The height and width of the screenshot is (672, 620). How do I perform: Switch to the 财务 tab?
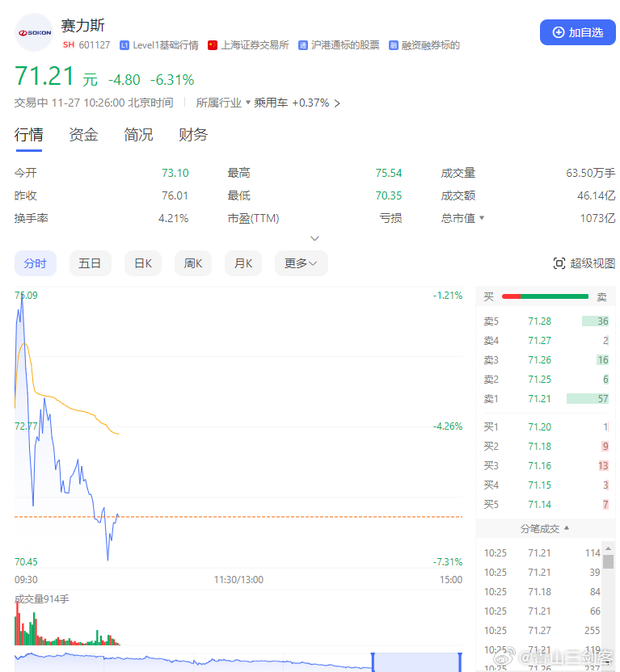[x=193, y=135]
